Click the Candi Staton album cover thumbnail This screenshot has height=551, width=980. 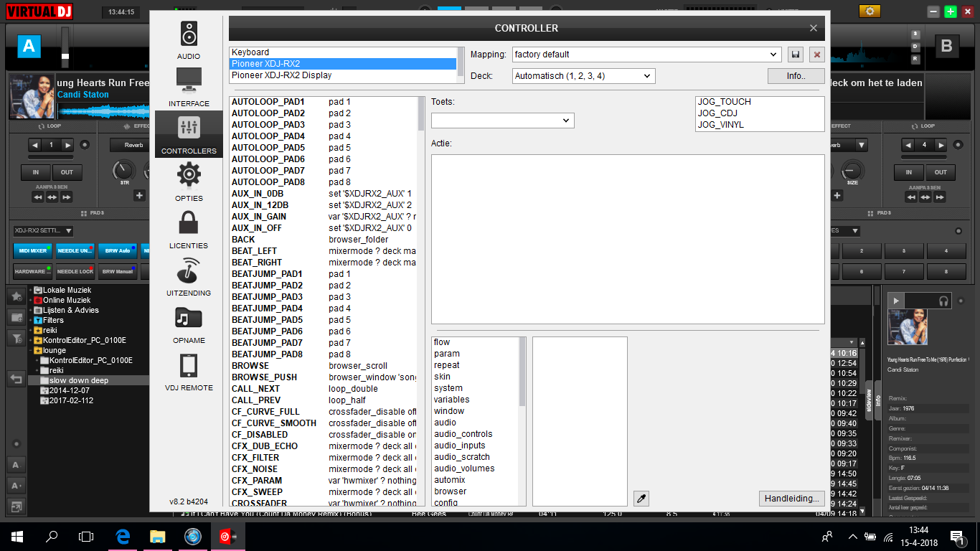pos(32,97)
